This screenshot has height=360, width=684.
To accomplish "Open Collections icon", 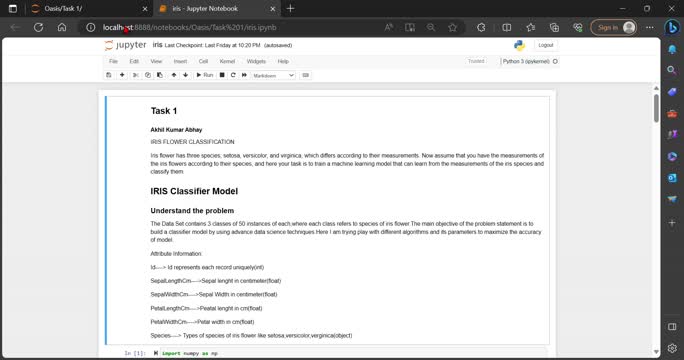I will [554, 27].
